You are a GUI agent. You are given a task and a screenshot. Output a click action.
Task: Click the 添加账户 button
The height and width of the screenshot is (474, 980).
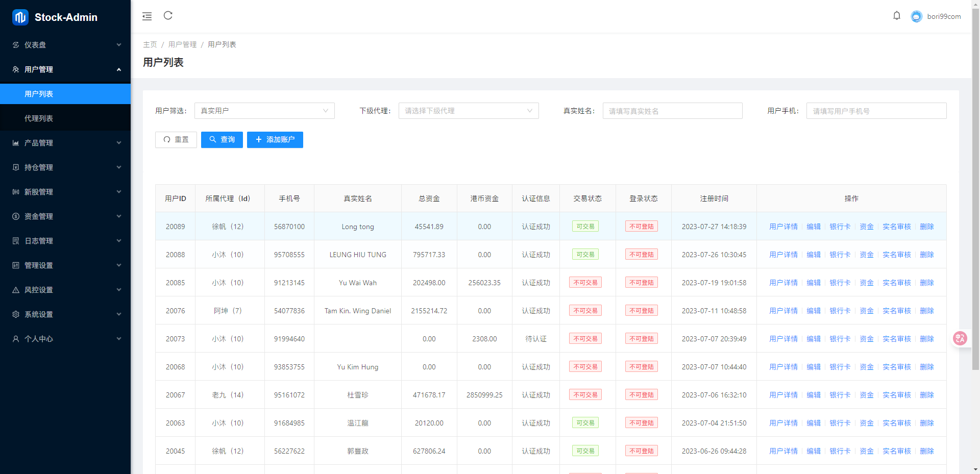275,140
